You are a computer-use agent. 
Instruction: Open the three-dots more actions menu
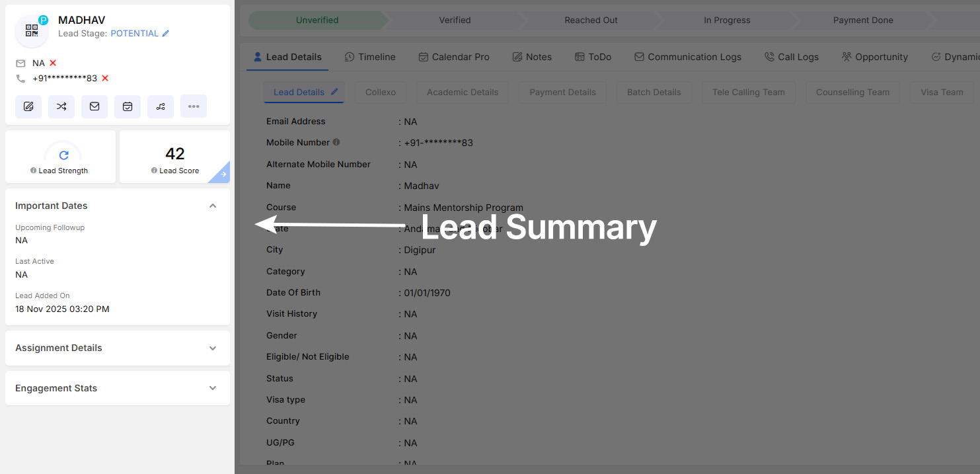click(x=194, y=106)
